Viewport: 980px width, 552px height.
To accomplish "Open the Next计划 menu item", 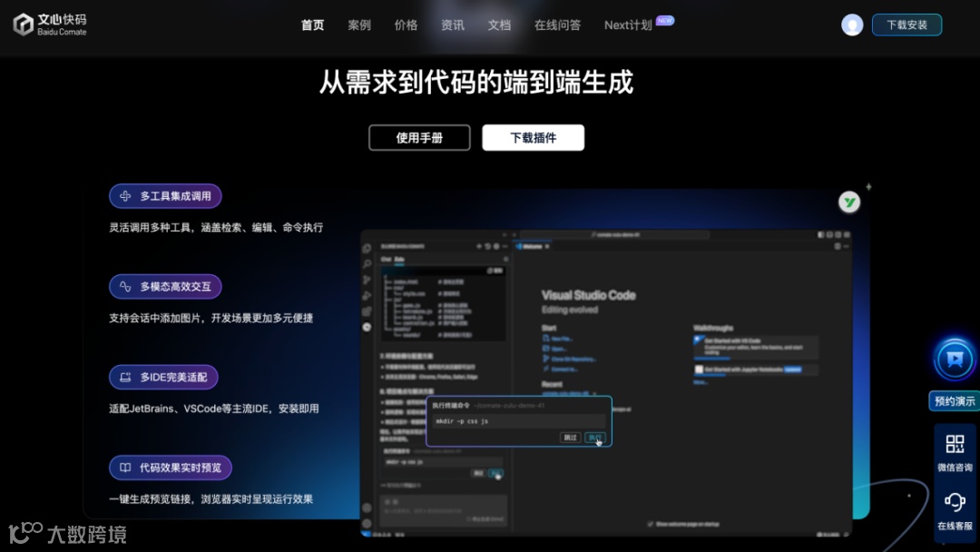I will click(x=628, y=25).
